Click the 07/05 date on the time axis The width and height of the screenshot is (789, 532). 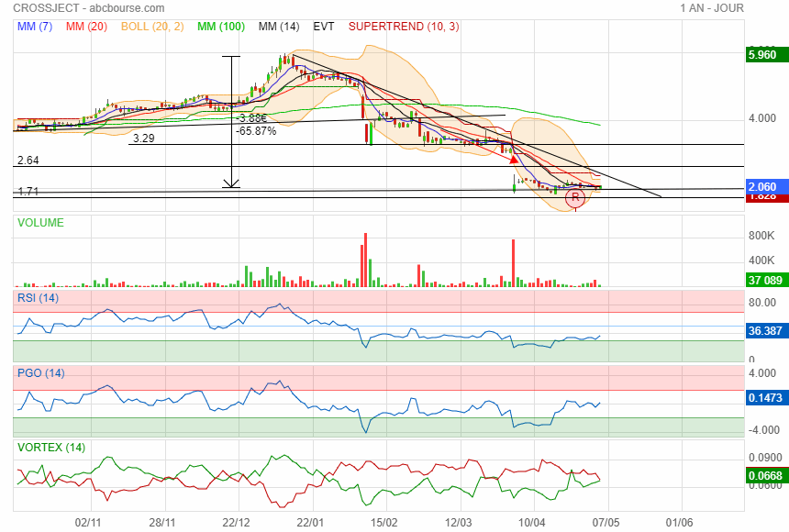pyautogui.click(x=606, y=523)
